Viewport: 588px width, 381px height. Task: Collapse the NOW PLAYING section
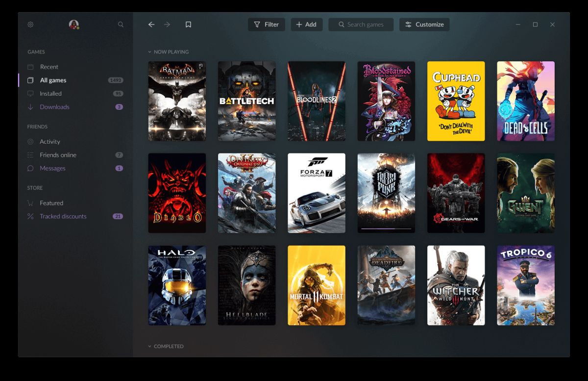[149, 51]
